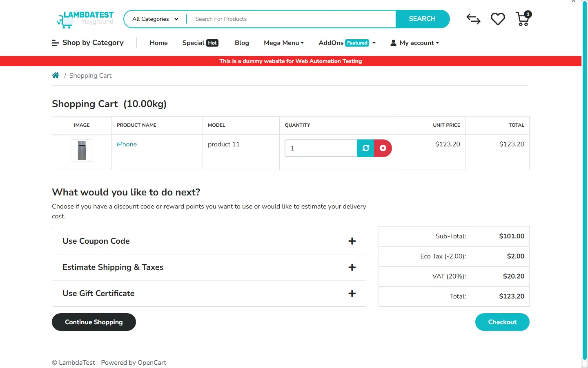Expand the AddOns Featured dropdown
Screen dimensions: 588x368
click(x=347, y=43)
